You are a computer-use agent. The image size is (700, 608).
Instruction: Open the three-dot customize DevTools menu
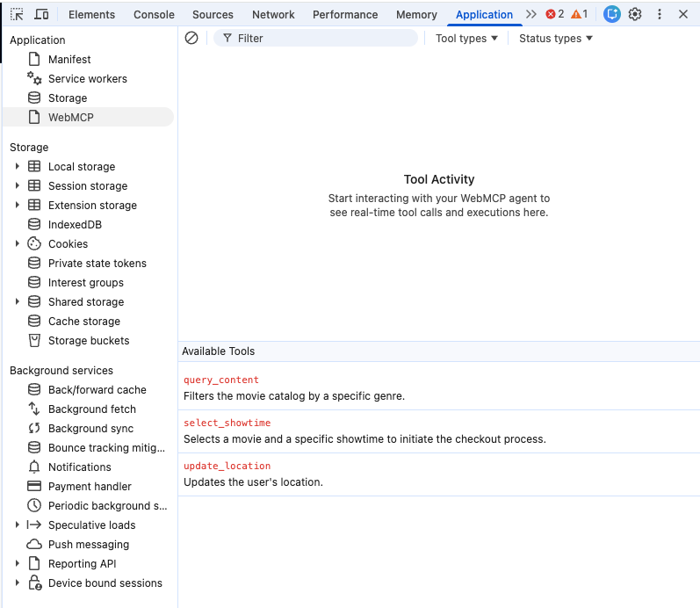(660, 14)
